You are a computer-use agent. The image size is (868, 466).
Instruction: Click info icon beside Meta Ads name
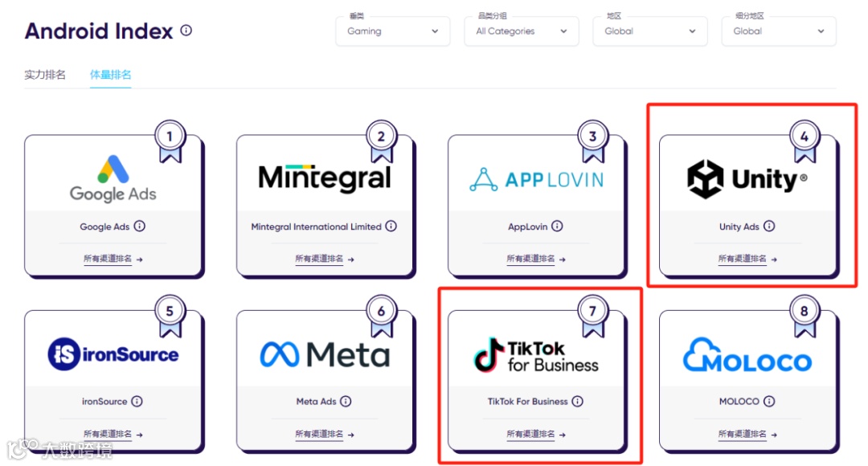tap(346, 401)
